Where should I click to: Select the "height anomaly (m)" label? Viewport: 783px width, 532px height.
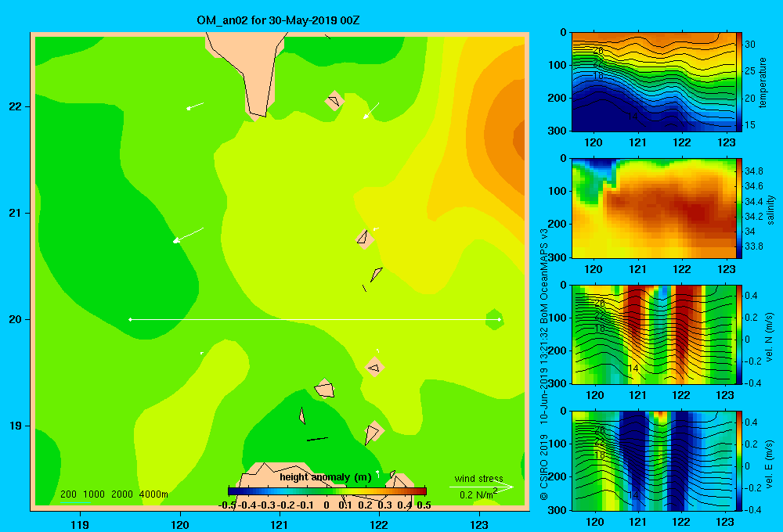(326, 477)
